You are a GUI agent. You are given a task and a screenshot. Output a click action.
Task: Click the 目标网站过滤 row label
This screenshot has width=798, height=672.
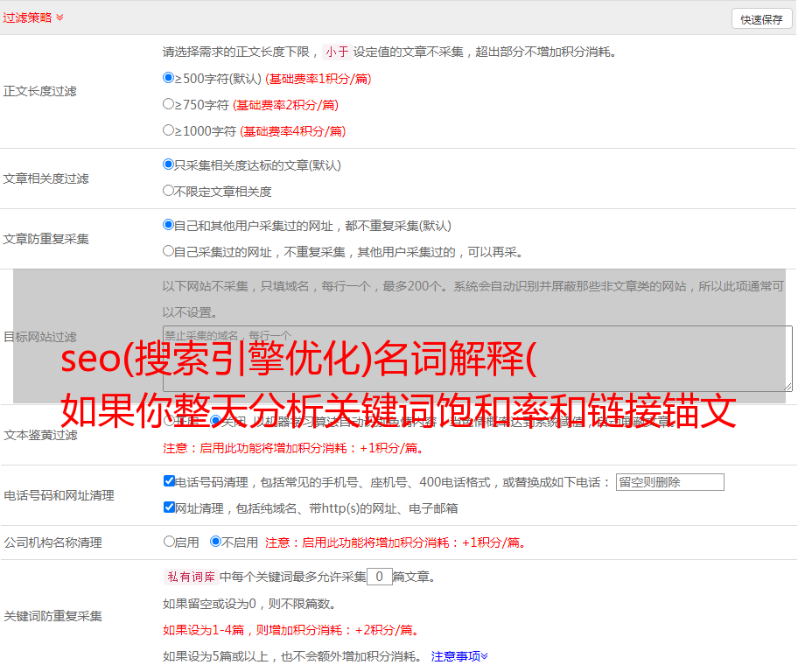[x=40, y=337]
